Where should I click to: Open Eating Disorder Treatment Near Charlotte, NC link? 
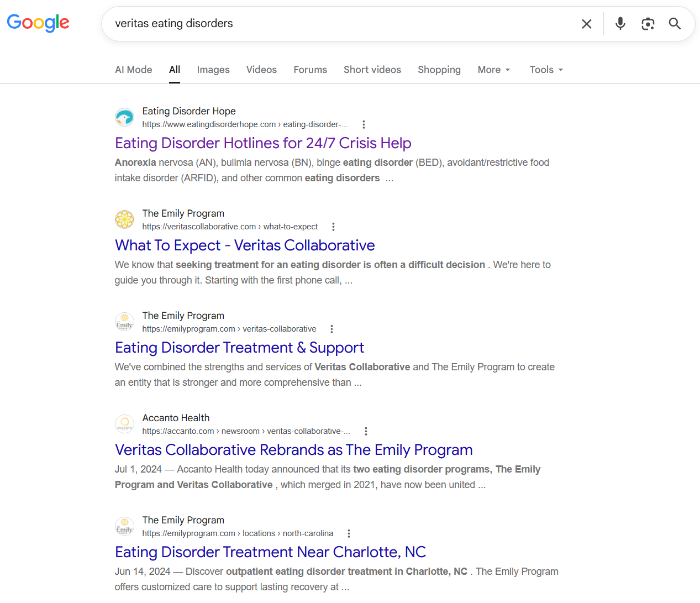(270, 552)
